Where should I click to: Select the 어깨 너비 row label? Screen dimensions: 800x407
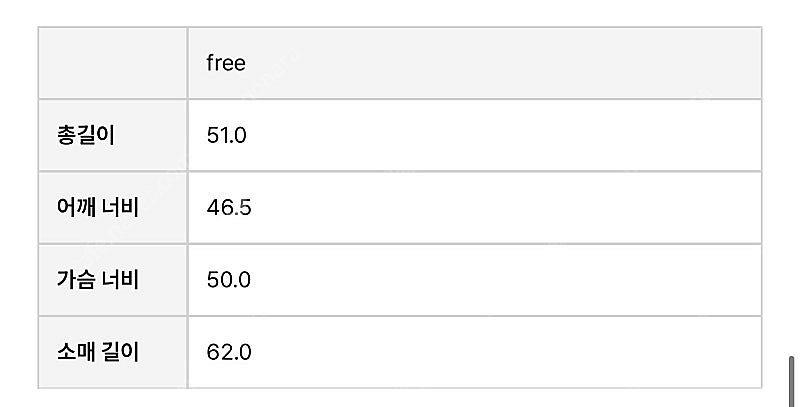[x=98, y=207]
